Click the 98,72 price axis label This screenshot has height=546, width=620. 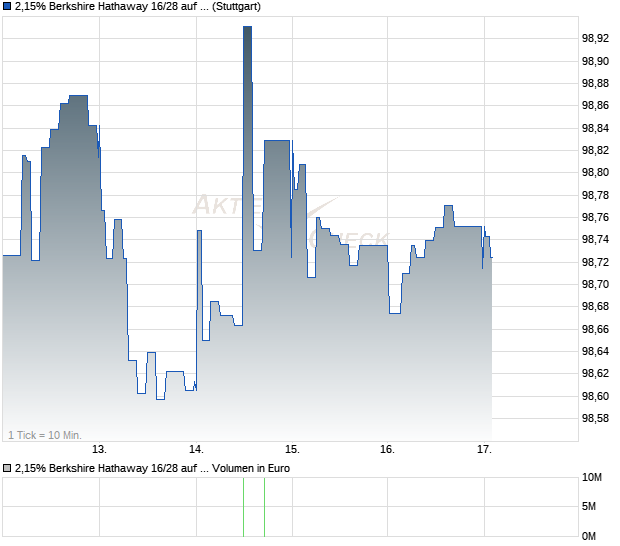pyautogui.click(x=595, y=262)
